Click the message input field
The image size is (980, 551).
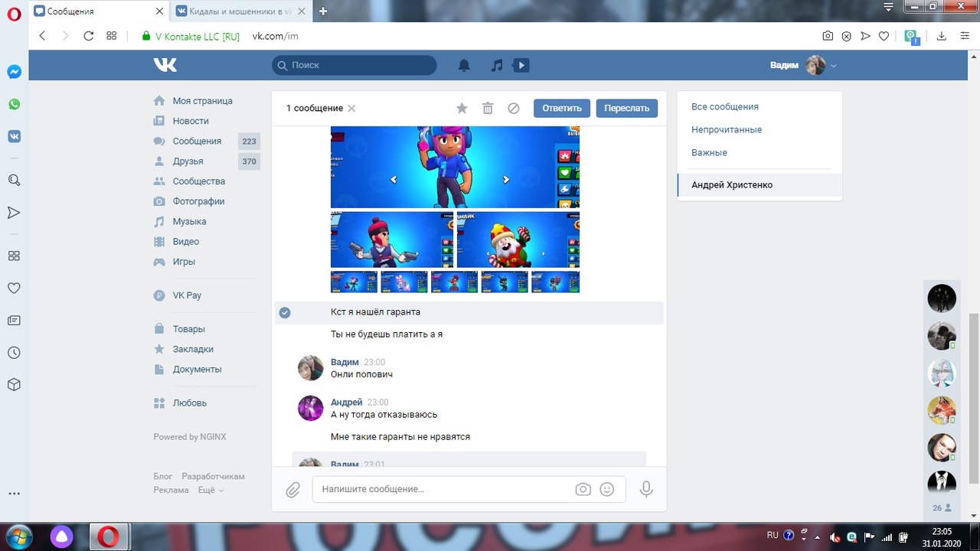[x=444, y=489]
